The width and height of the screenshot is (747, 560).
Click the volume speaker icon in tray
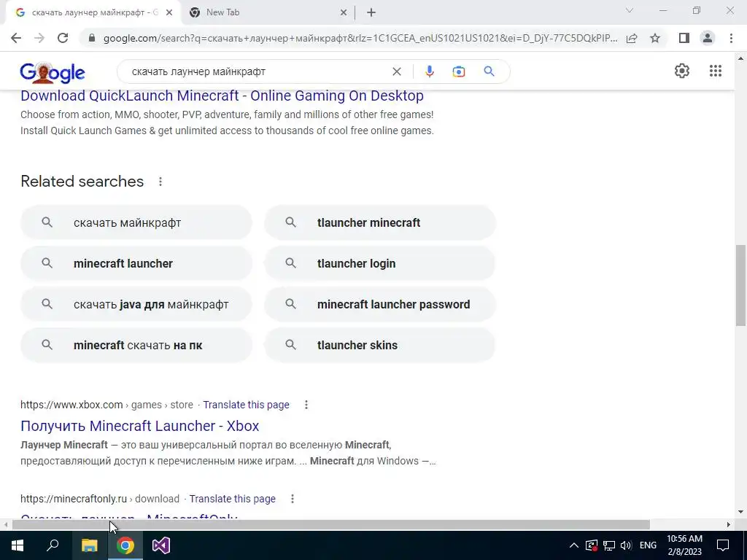[x=626, y=545]
